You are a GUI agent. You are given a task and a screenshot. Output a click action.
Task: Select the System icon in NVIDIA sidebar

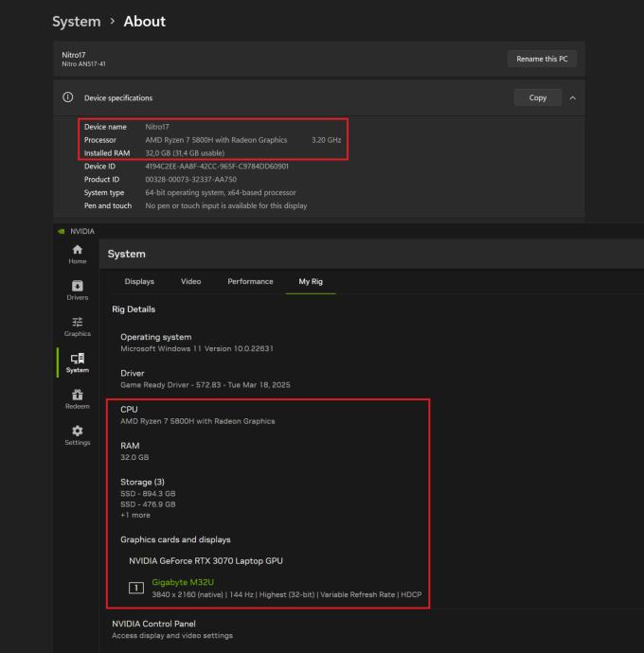(78, 358)
